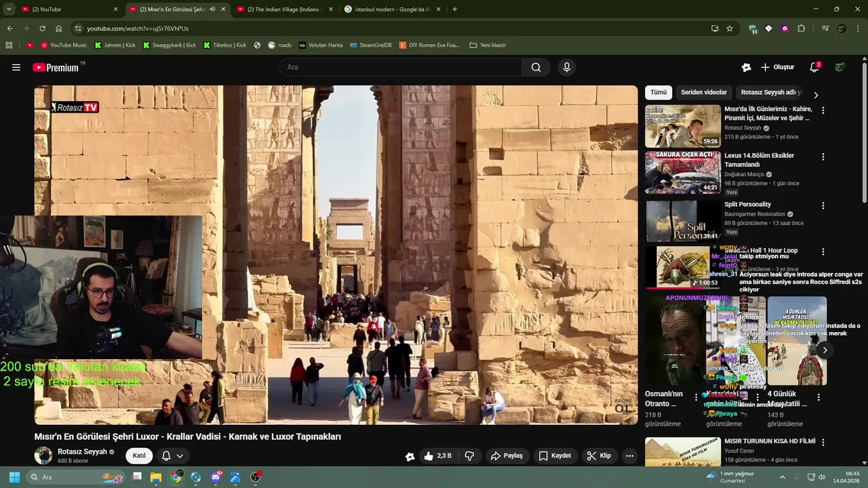
Task: Click the page vertical scrollbar
Action: 864,132
